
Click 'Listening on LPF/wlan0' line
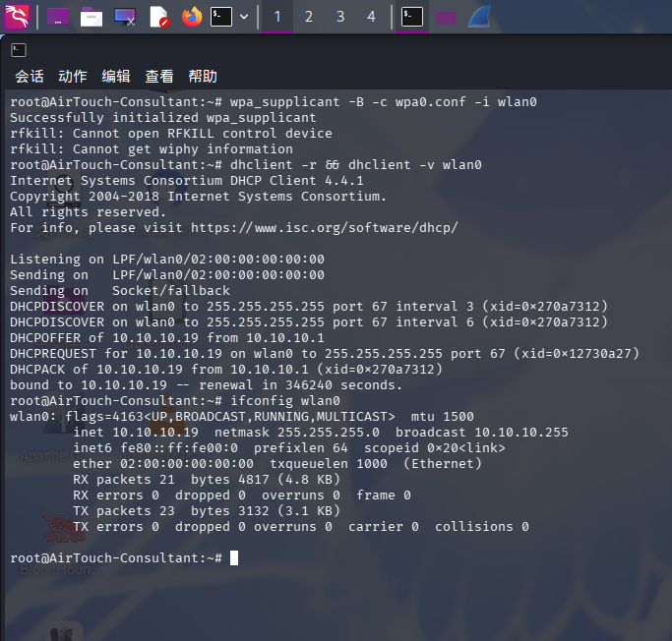[167, 260]
